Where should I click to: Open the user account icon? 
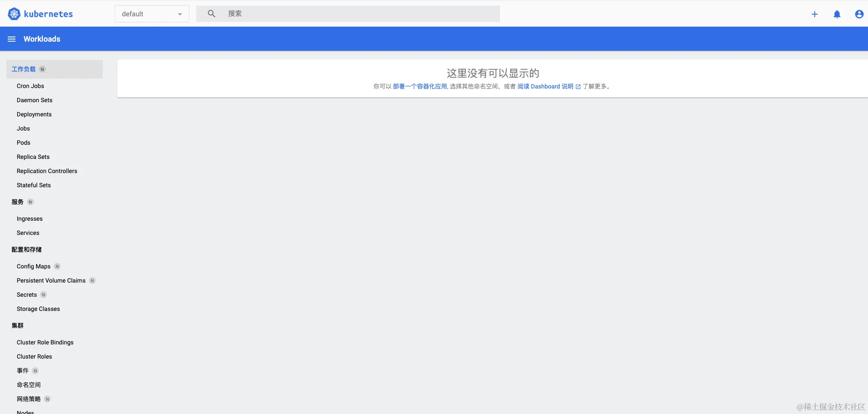pyautogui.click(x=859, y=14)
